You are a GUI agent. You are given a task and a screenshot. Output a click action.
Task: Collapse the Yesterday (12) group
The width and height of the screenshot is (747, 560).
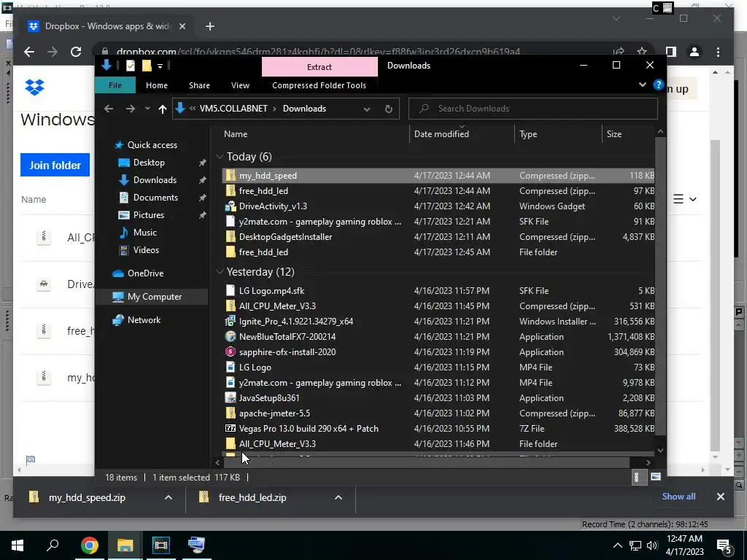(220, 271)
